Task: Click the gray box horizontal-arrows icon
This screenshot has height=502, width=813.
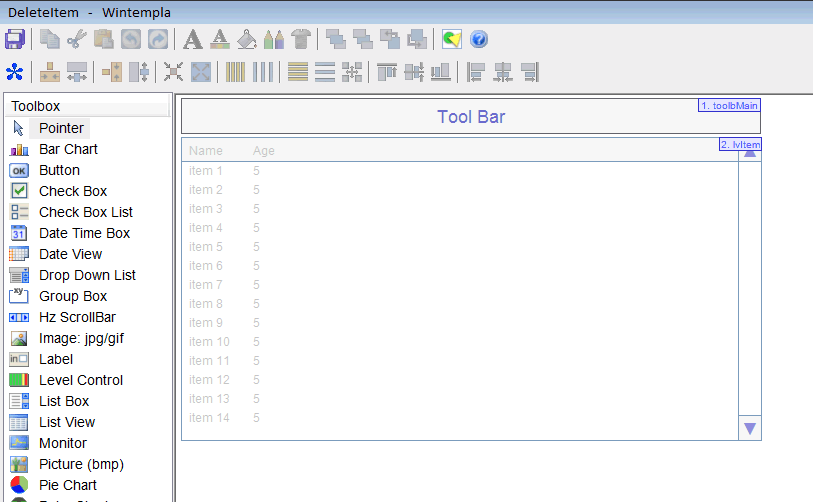Action: [77, 72]
